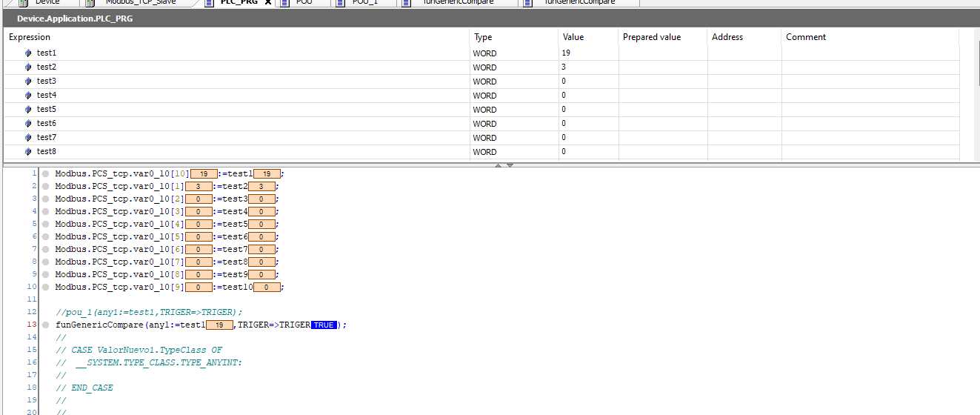
Task: Close the PLC_PRG editor tab
Action: pyautogui.click(x=268, y=2)
